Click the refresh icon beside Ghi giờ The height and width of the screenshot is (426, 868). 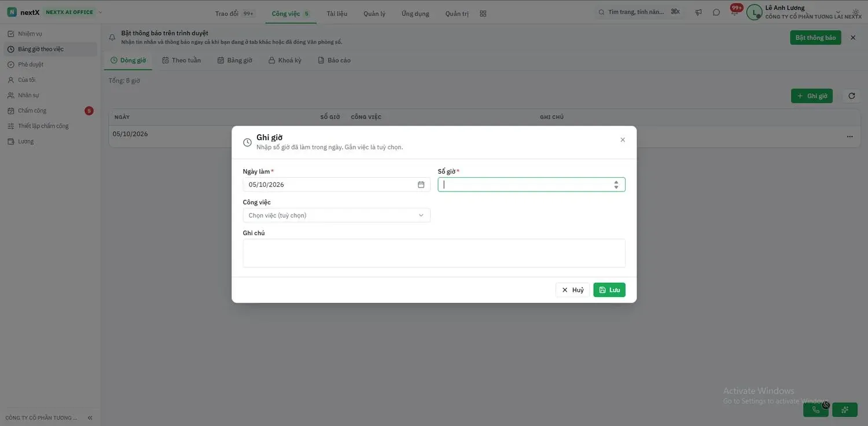point(851,96)
